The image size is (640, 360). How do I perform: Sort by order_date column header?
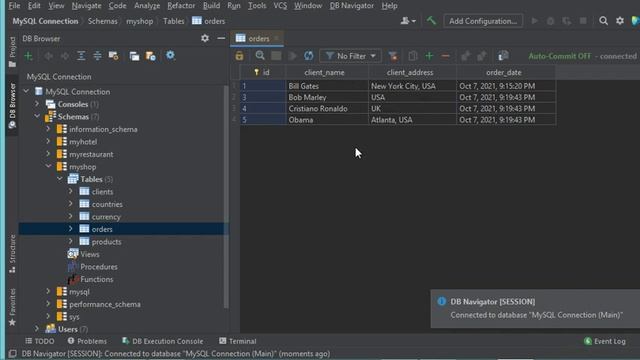(505, 73)
